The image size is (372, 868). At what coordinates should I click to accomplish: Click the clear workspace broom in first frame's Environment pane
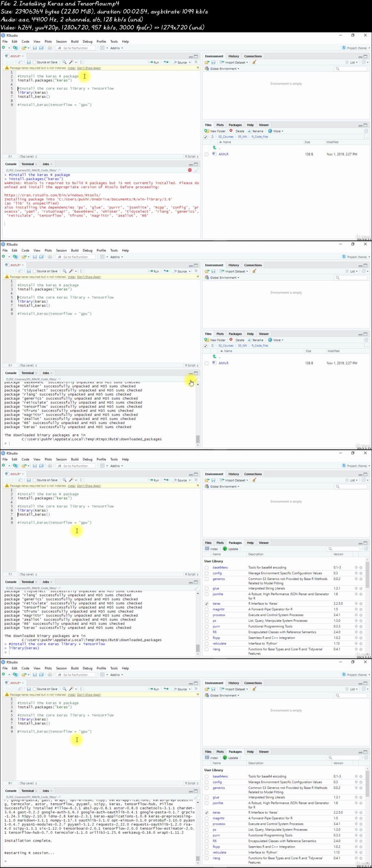tap(254, 62)
